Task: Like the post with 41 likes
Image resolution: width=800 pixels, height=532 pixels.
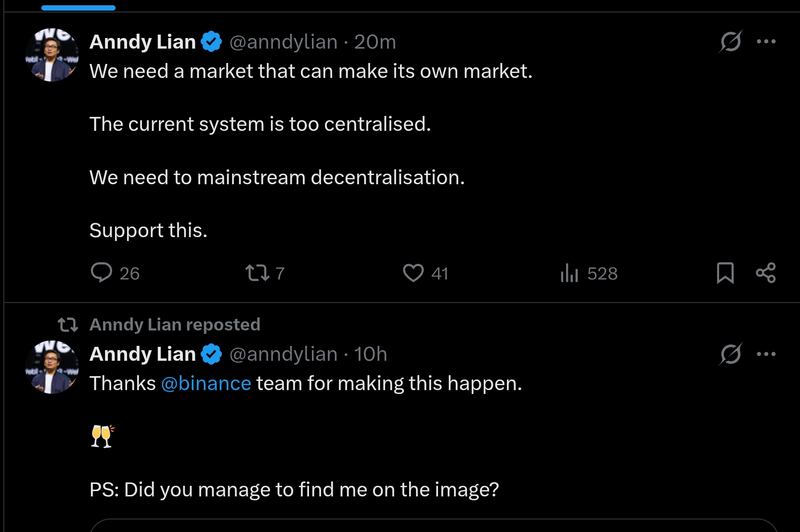Action: click(413, 273)
